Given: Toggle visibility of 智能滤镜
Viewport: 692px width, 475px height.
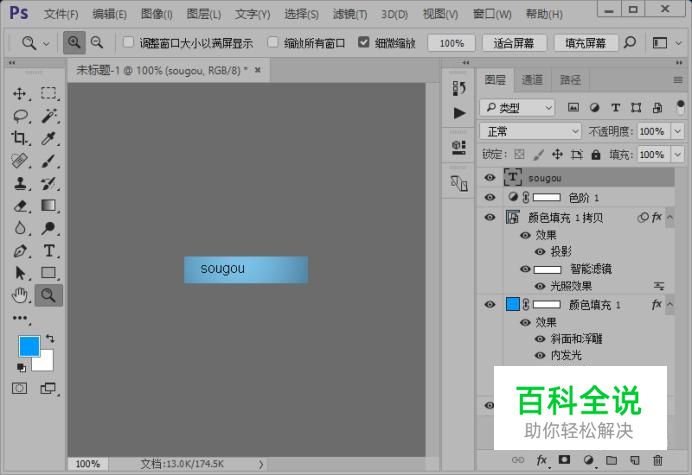Looking at the screenshot, I should (x=525, y=269).
